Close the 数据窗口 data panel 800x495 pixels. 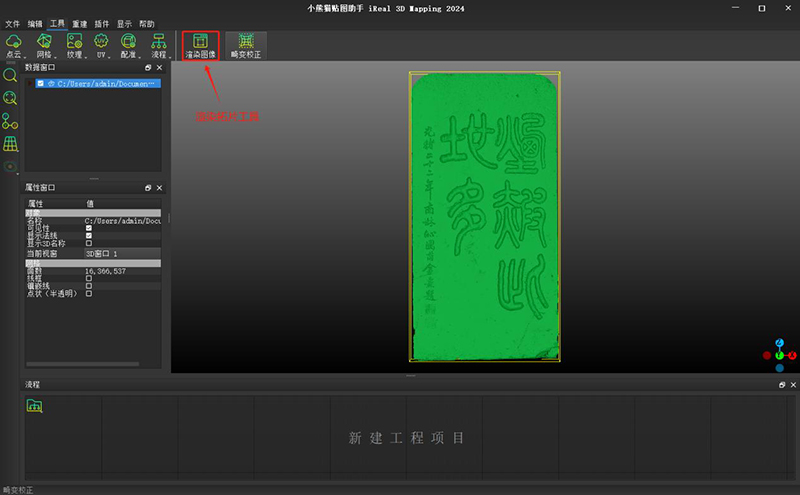click(x=160, y=67)
